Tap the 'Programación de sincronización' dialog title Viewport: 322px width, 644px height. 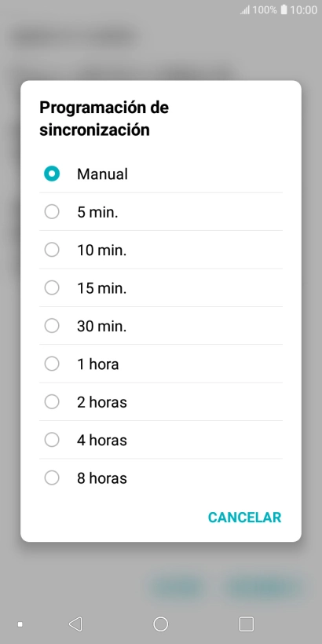[104, 119]
